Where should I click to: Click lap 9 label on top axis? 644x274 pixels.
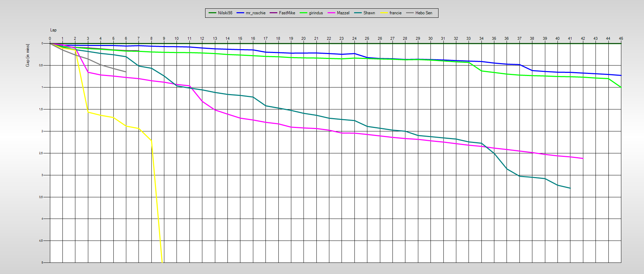pyautogui.click(x=164, y=38)
